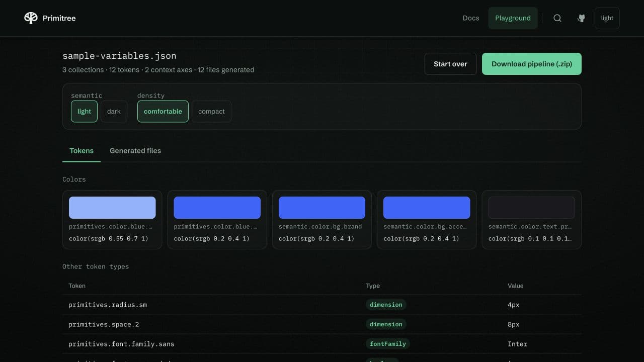
Task: Open the repository icon beside search
Action: [x=581, y=18]
